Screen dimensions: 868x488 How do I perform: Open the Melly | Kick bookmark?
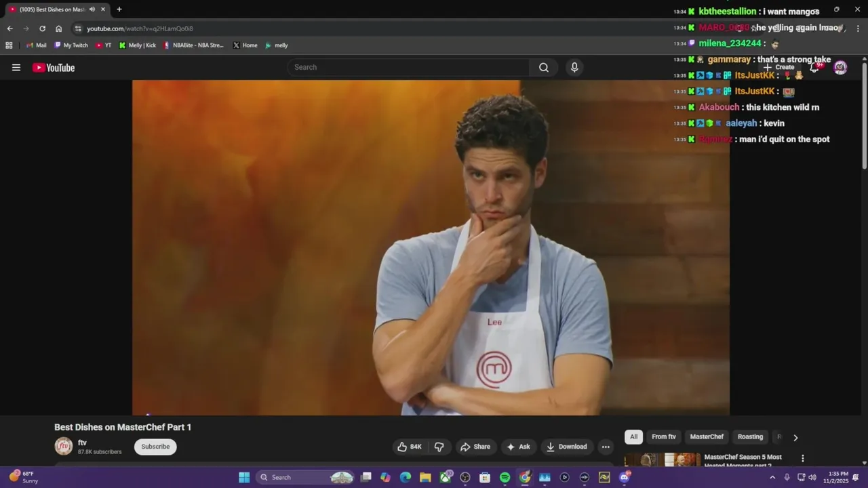138,45
